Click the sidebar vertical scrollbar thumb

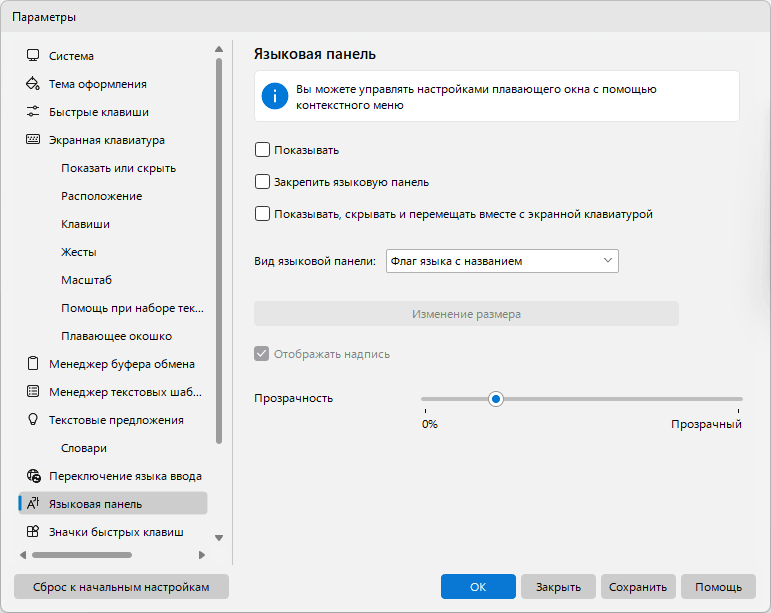[x=219, y=251]
